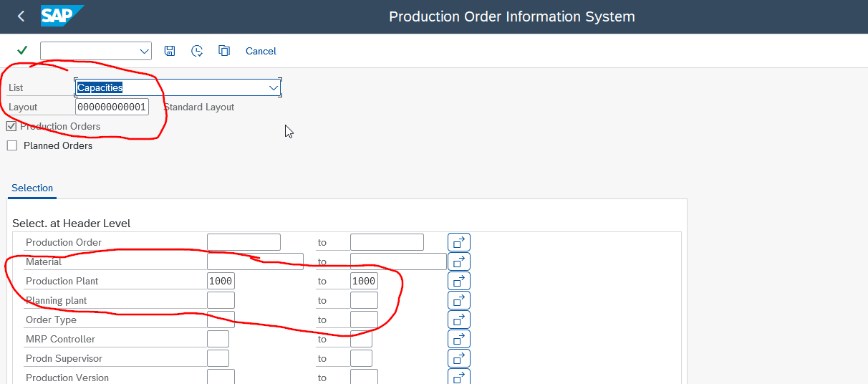Click the Production Version from field

click(x=221, y=377)
